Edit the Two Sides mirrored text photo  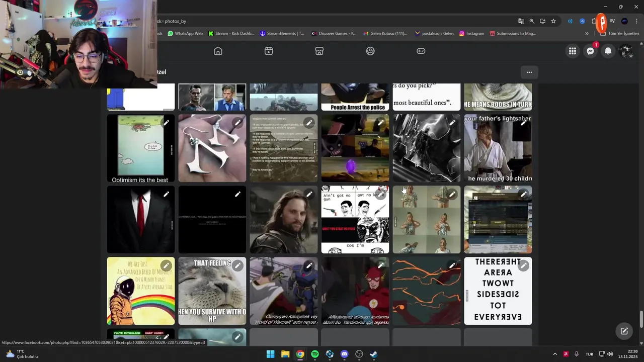pyautogui.click(x=523, y=265)
